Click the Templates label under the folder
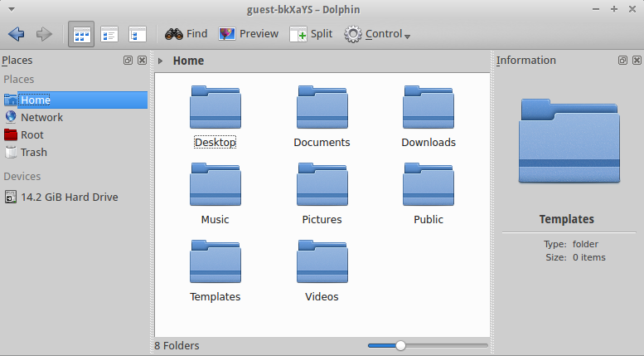This screenshot has width=644, height=356. [x=215, y=297]
